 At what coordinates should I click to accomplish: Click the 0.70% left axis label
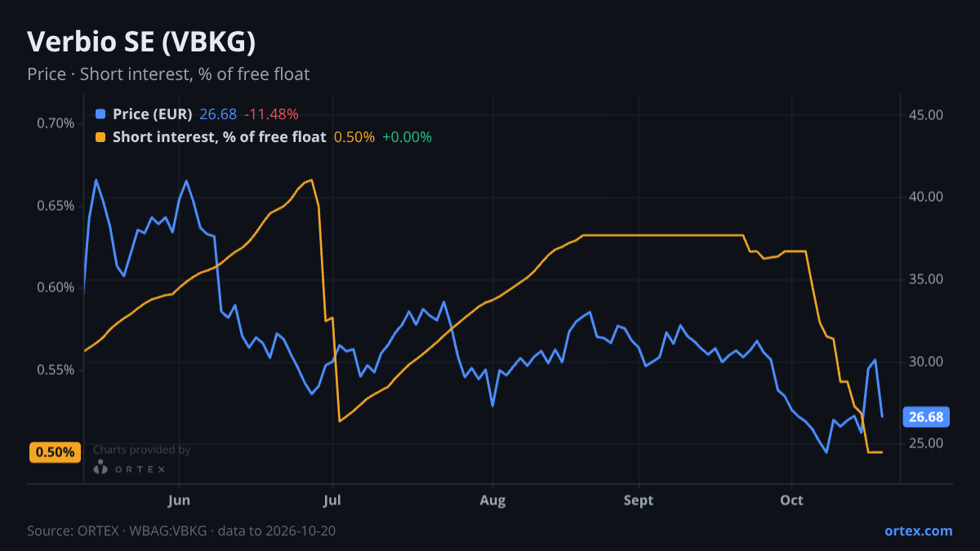pos(56,123)
